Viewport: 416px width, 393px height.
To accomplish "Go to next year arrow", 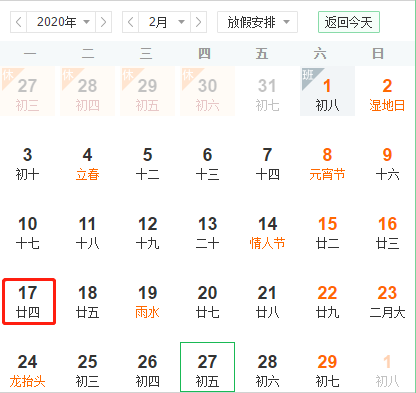I will 104,22.
